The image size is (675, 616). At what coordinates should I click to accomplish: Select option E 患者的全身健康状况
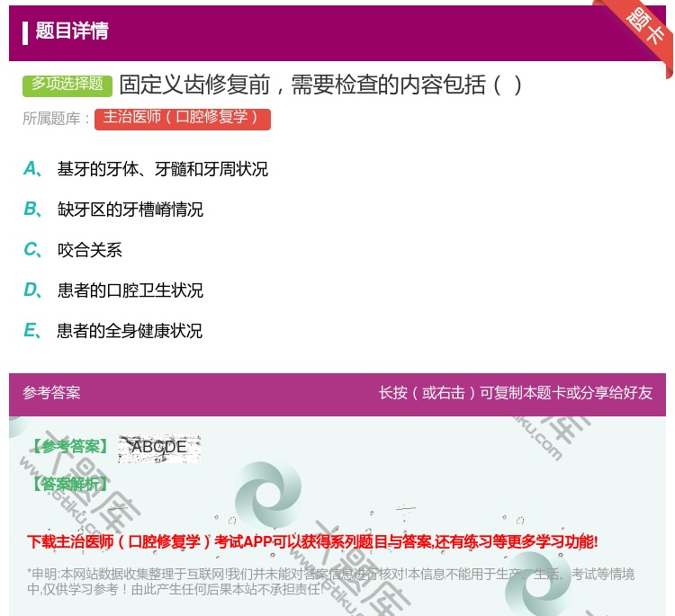tap(112, 331)
